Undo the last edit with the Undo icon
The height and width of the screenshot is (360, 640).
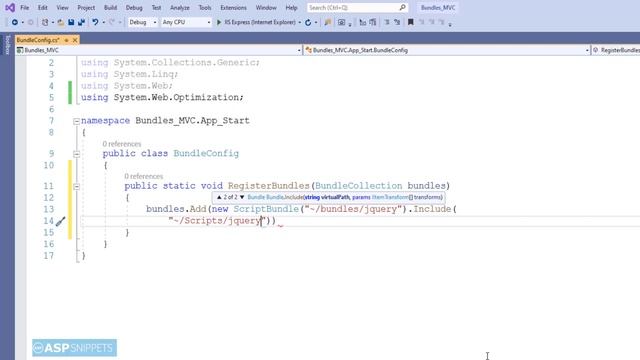coord(95,22)
